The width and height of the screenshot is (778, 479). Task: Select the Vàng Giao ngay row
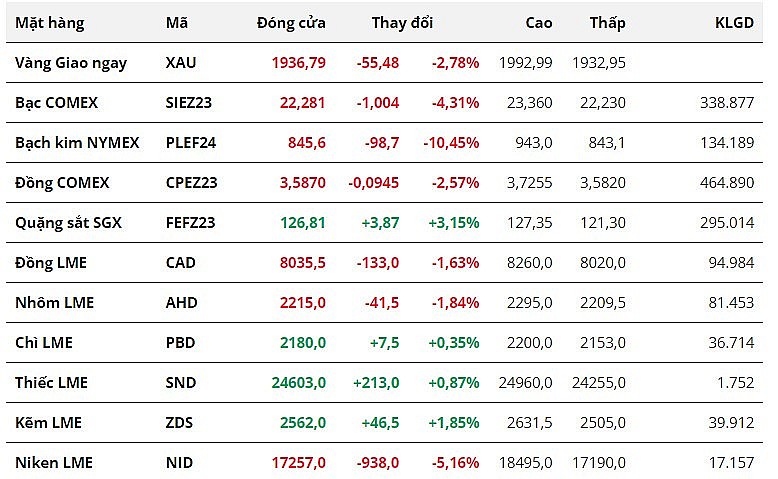pos(71,63)
